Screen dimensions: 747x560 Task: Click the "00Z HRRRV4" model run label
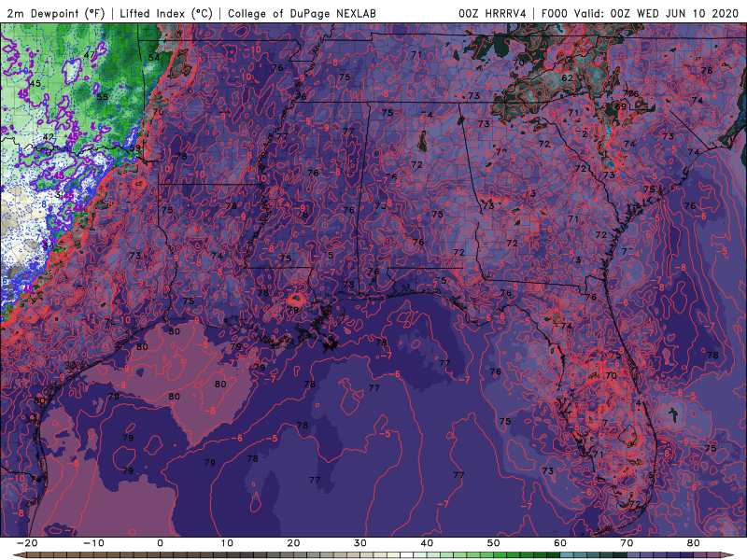tap(493, 13)
